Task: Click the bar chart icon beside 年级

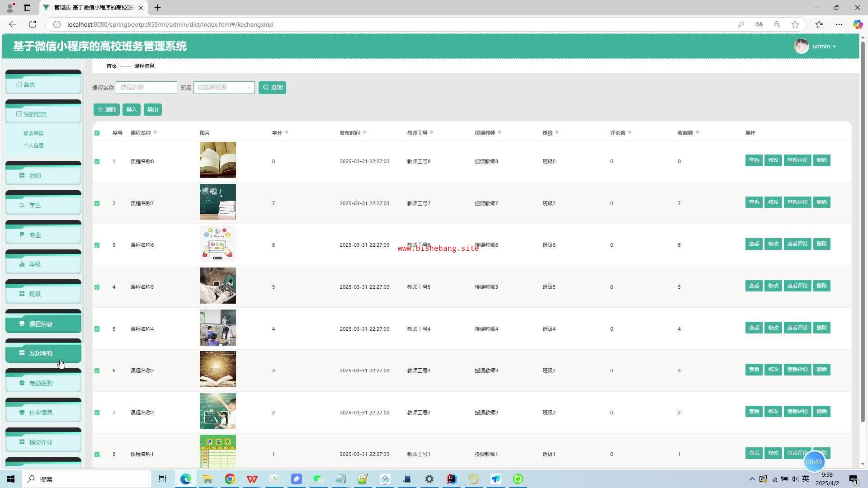Action: [x=22, y=264]
